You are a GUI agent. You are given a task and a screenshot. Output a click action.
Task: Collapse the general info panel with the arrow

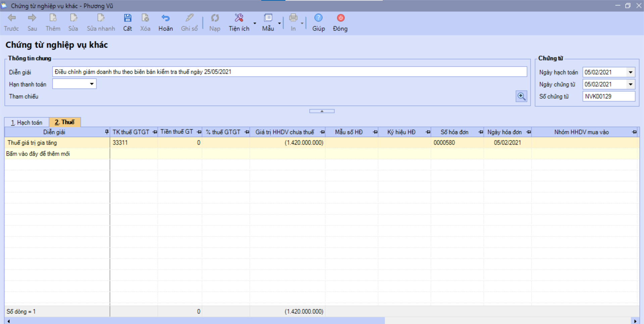click(x=322, y=111)
